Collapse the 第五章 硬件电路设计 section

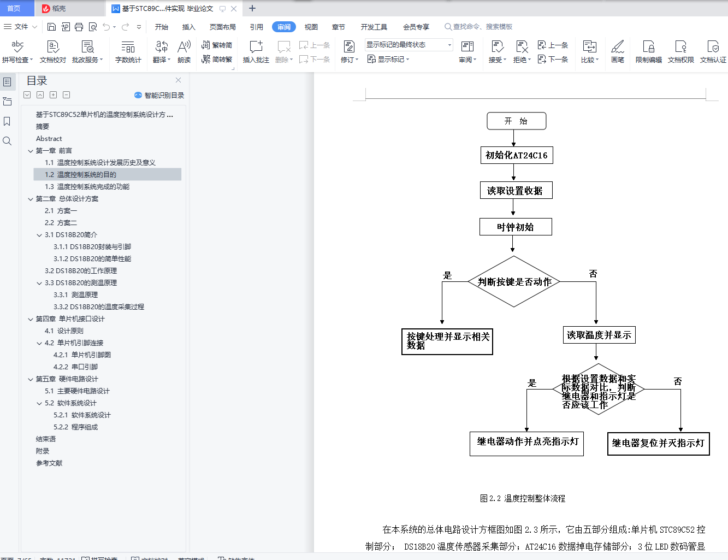click(31, 379)
